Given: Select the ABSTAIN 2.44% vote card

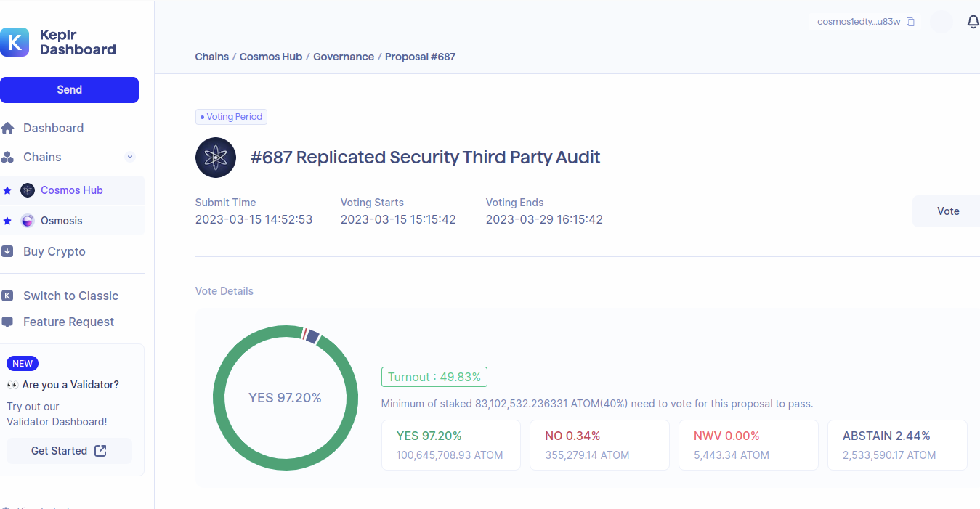Looking at the screenshot, I should [x=897, y=445].
